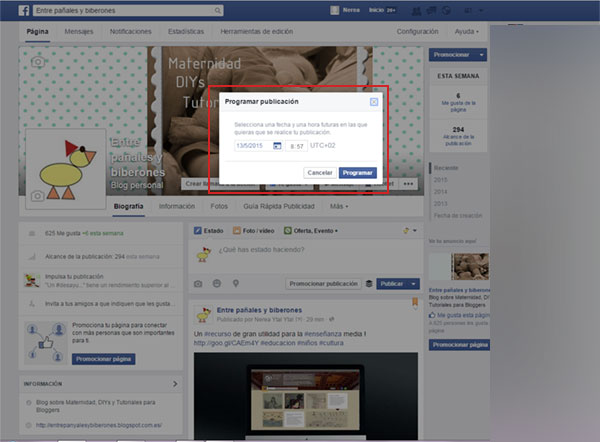Click Promocionar página button in right sidebar
Viewport: 600px width, 442px height.
click(460, 345)
